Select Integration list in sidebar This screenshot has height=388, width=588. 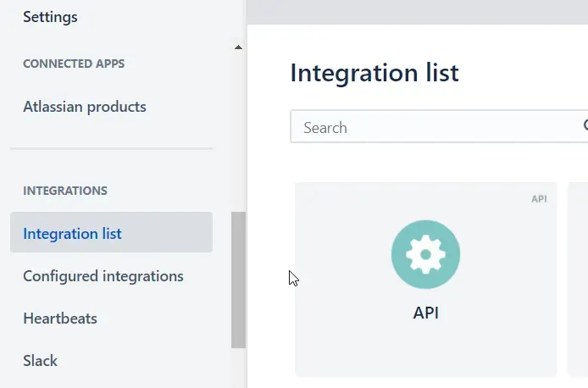click(x=111, y=232)
